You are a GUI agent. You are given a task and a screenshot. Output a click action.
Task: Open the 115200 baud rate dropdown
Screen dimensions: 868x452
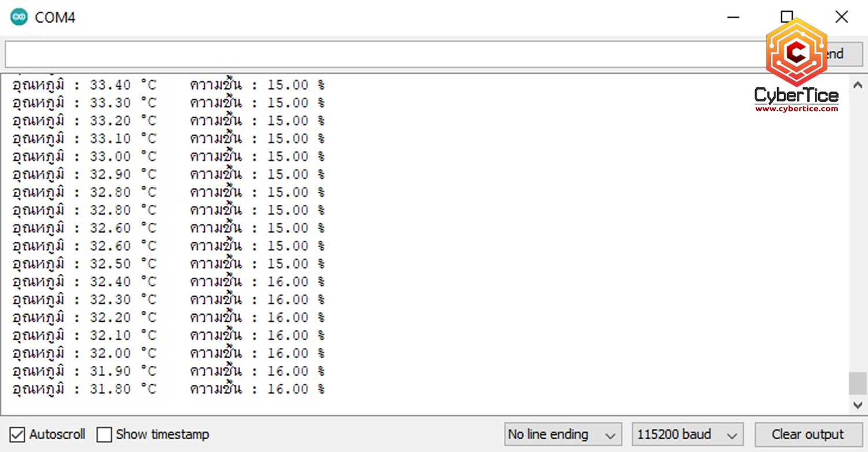687,435
